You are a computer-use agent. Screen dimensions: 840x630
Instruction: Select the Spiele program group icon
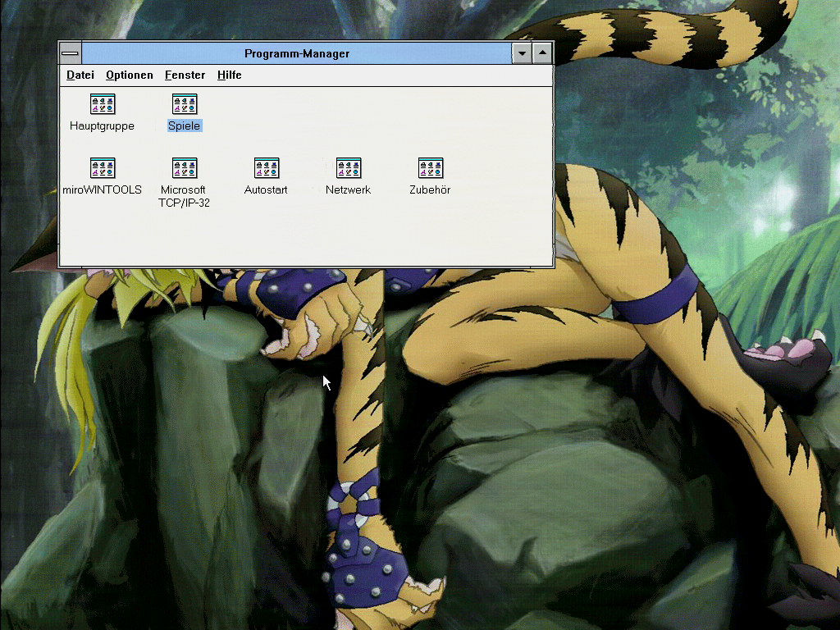(x=185, y=104)
